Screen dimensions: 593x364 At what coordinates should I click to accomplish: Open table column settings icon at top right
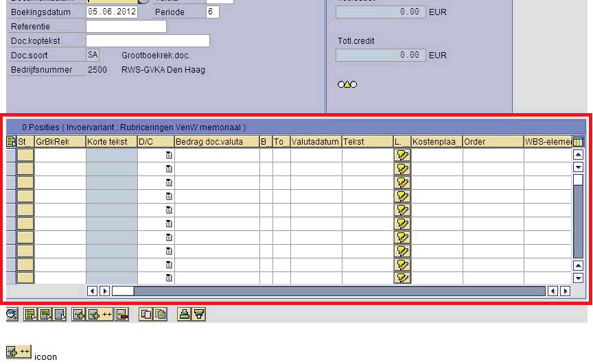pyautogui.click(x=578, y=141)
